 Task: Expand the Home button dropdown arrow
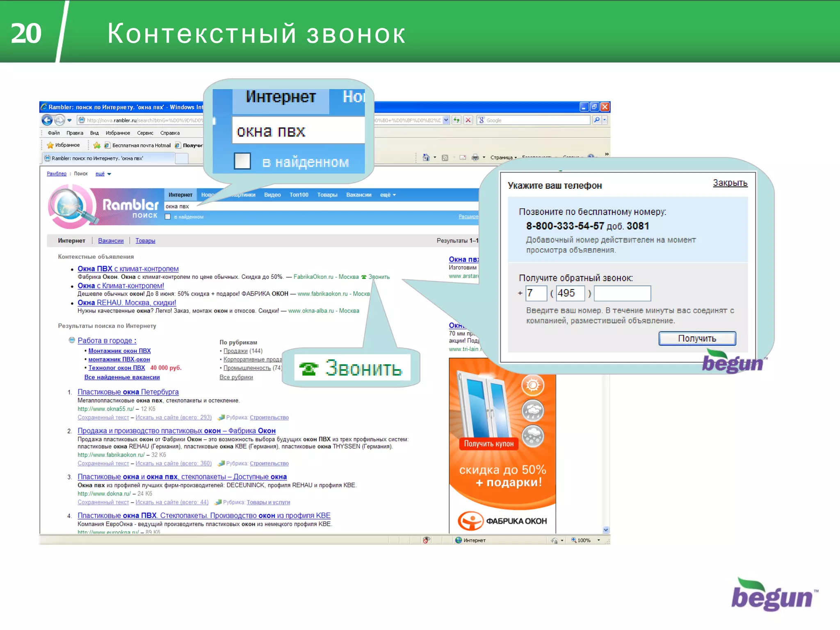pos(435,157)
